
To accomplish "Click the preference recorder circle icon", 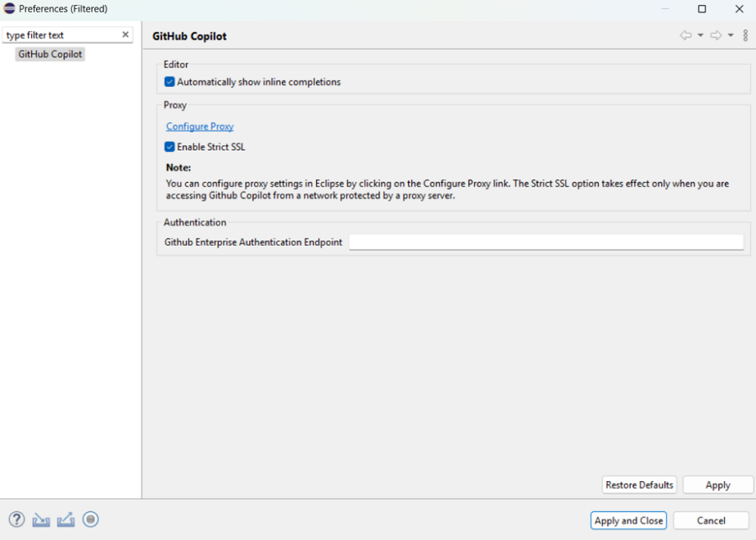I will click(x=90, y=520).
